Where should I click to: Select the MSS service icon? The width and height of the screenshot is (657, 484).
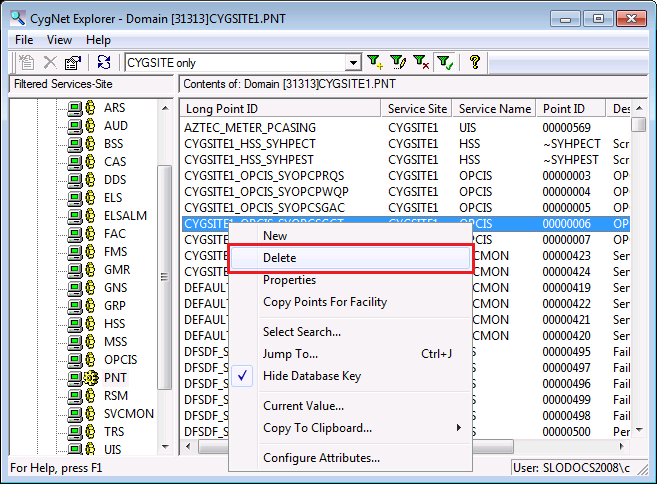click(x=81, y=342)
